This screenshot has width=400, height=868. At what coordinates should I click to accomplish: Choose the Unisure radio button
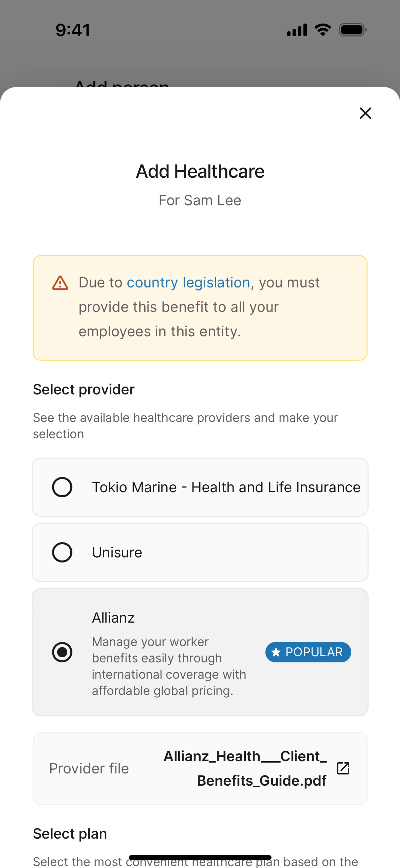click(62, 552)
